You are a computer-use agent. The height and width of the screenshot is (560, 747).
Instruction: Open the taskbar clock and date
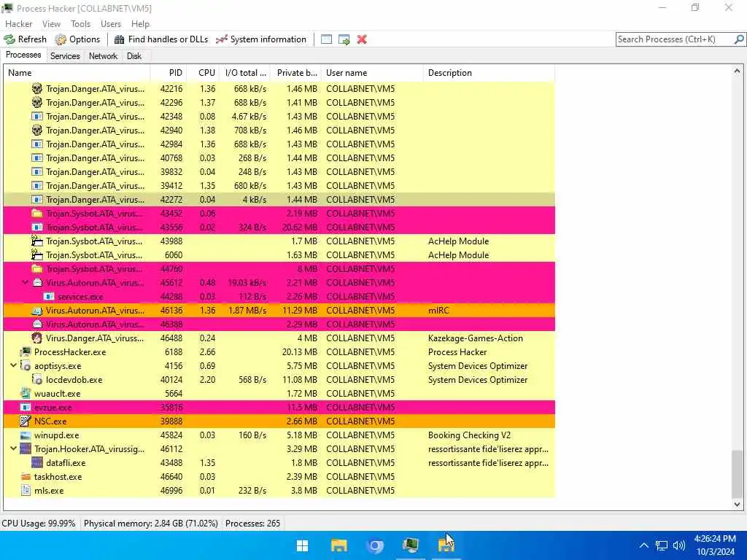point(715,545)
